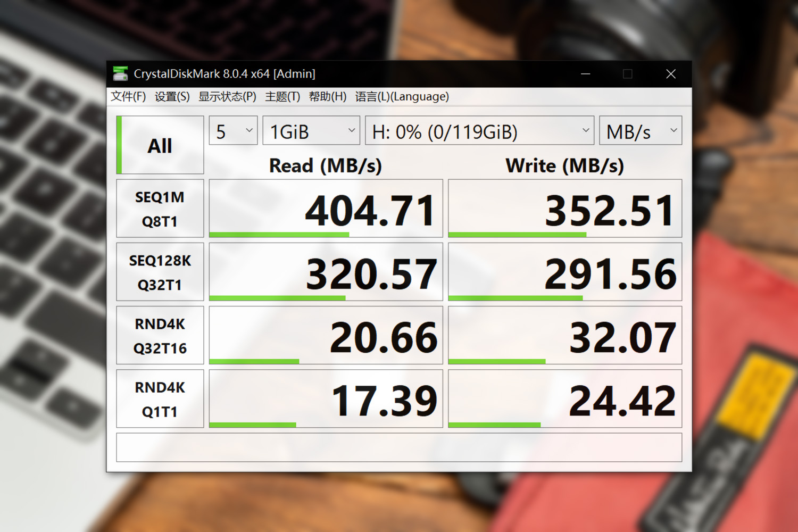798x532 pixels.
Task: Click the RND4K Q32T16 write result 32.07
Action: point(565,335)
